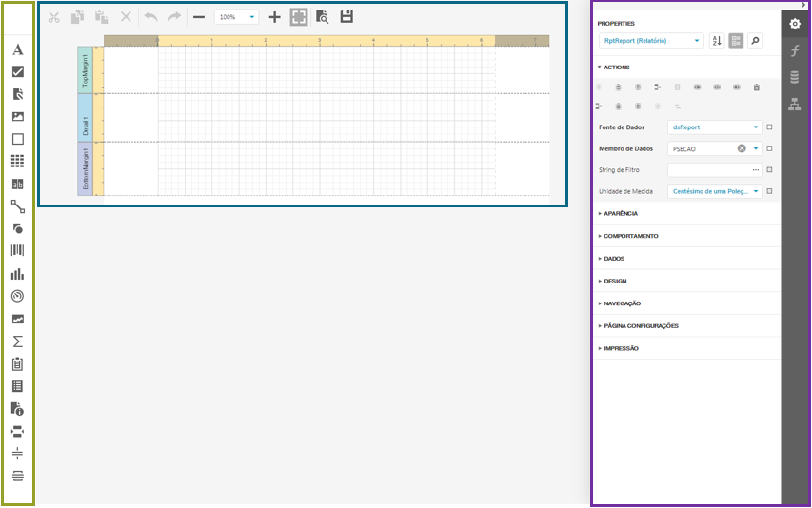This screenshot has height=508, width=812.
Task: Open the Membro de Dados dropdown arrow
Action: 756,149
